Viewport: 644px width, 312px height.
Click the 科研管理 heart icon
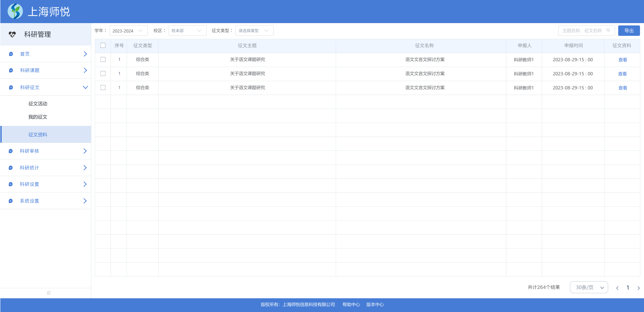pos(12,34)
